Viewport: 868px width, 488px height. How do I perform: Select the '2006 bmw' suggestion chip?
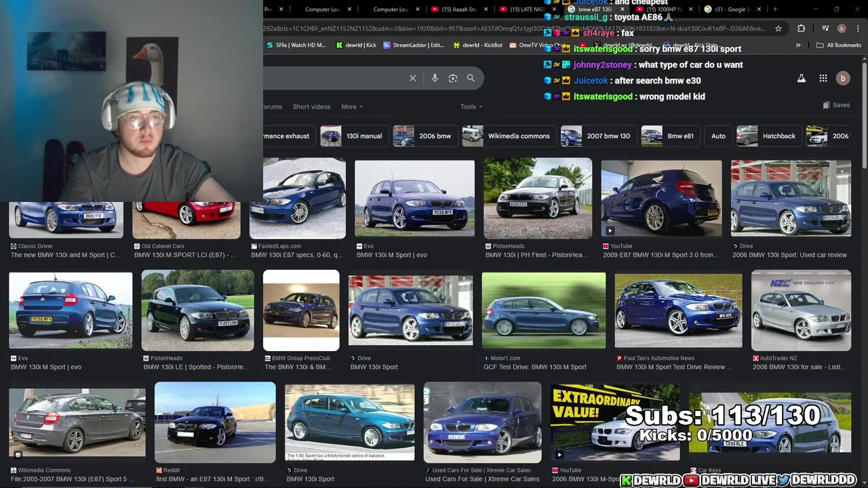click(425, 136)
